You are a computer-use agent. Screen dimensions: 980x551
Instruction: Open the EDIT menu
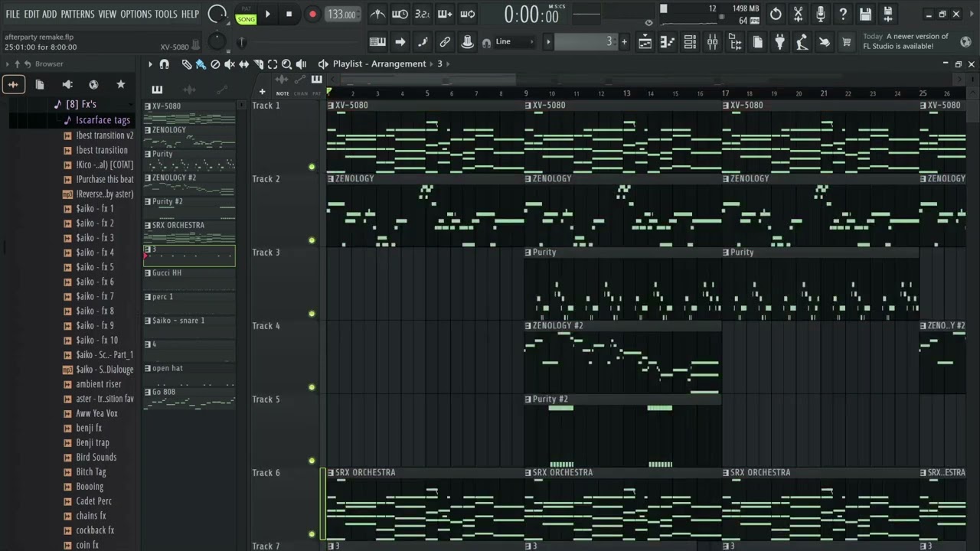point(31,14)
